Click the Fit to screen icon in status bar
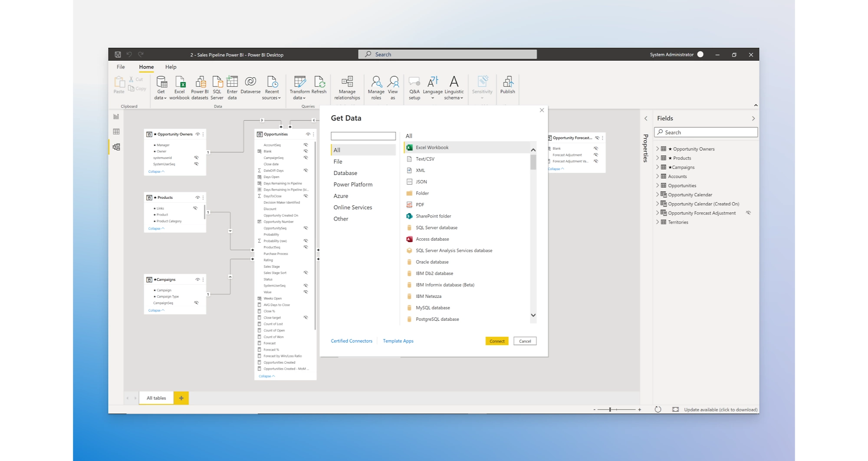 click(x=675, y=409)
